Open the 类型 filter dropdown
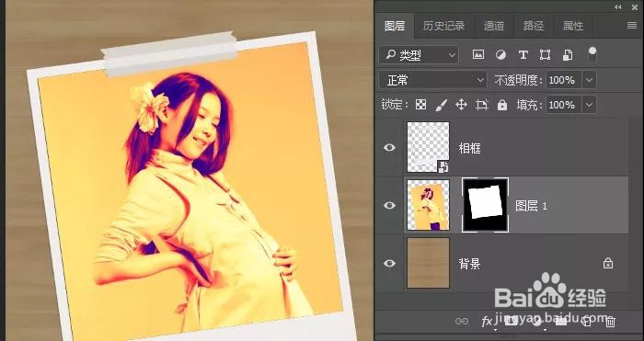This screenshot has height=341, width=644. tap(419, 55)
